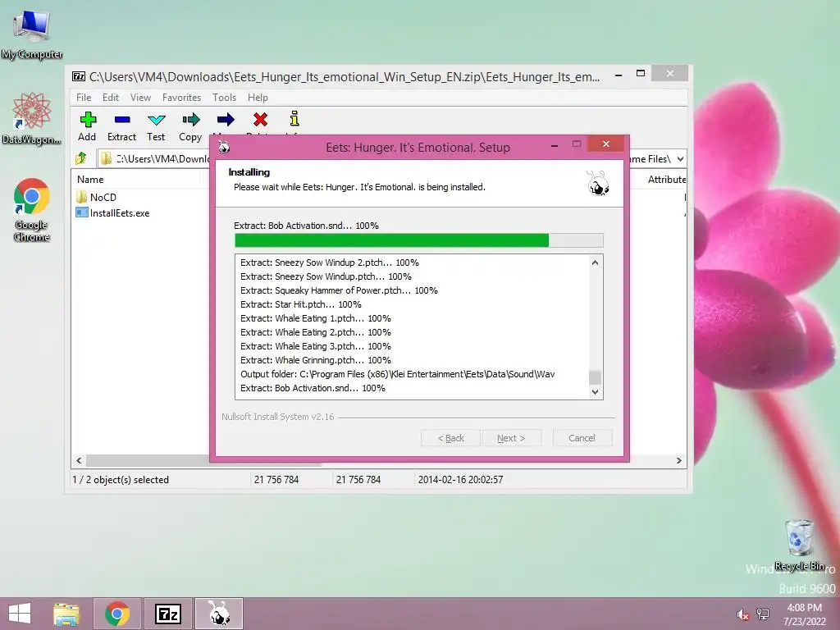840x630 pixels.
Task: Select log line 'Whale Eating 3.ptch... 100%'
Action: click(x=316, y=346)
